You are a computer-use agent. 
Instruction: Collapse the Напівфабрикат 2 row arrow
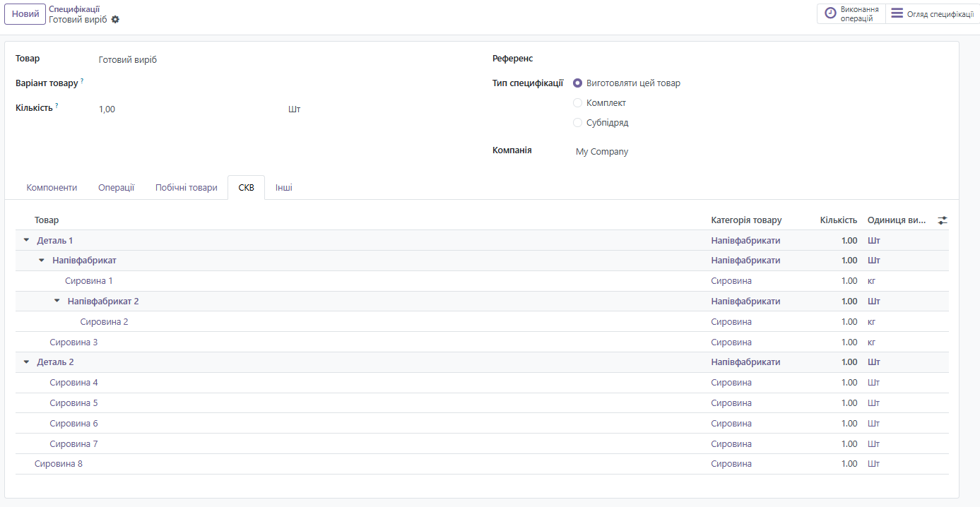57,302
